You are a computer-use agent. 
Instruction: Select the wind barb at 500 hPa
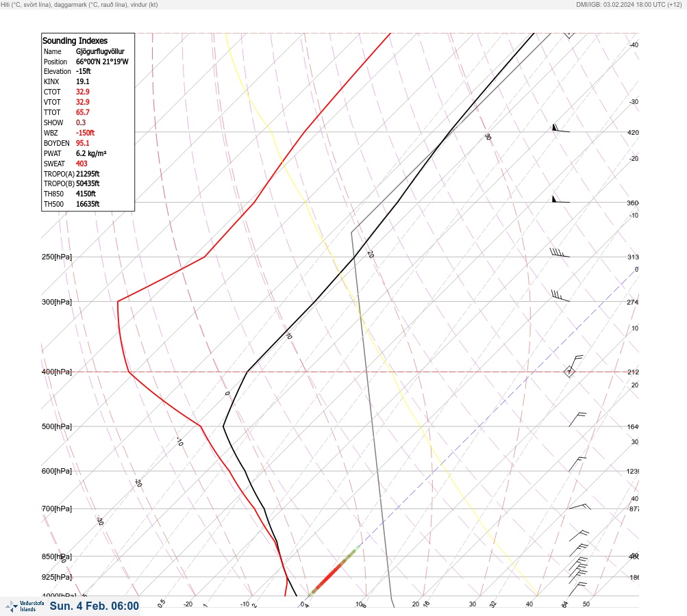point(577,420)
